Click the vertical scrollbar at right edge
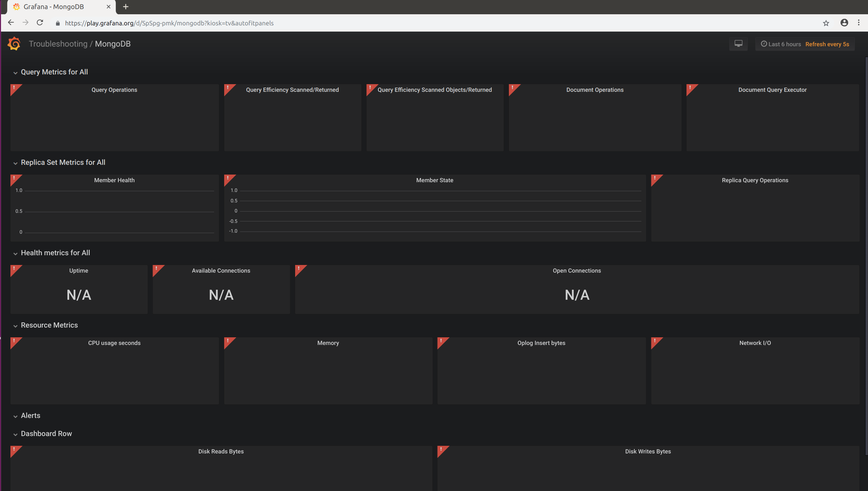This screenshot has width=868, height=491. [865, 243]
